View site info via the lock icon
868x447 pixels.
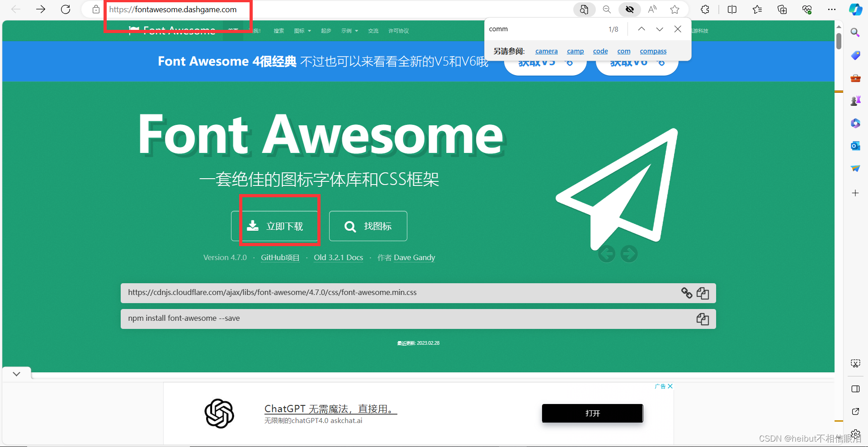pyautogui.click(x=96, y=9)
